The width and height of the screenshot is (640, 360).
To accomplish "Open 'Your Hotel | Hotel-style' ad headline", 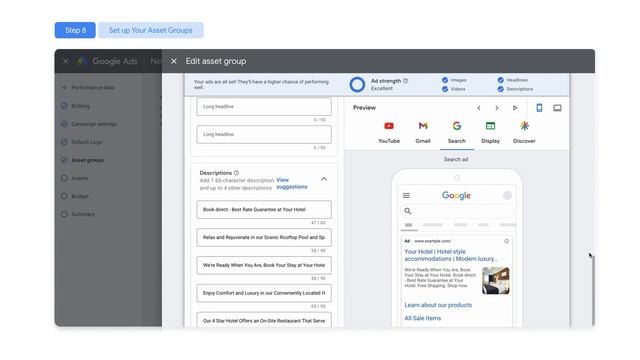I will [x=451, y=255].
